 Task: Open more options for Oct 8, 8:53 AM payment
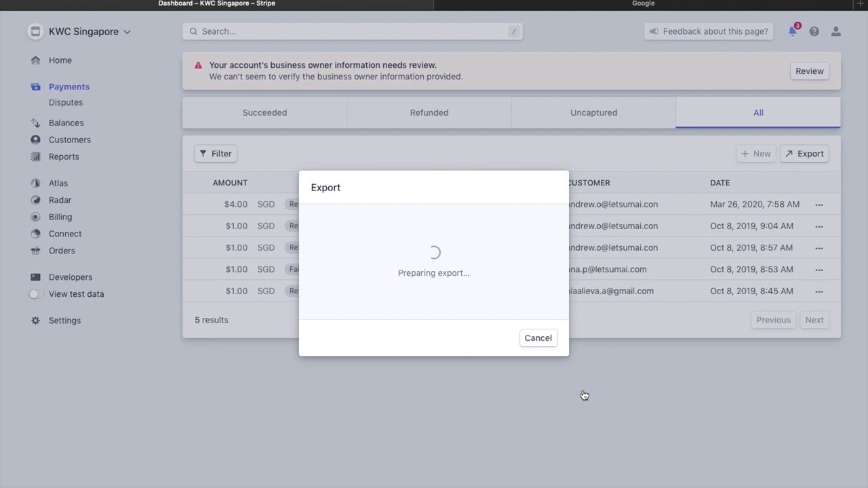[818, 269]
